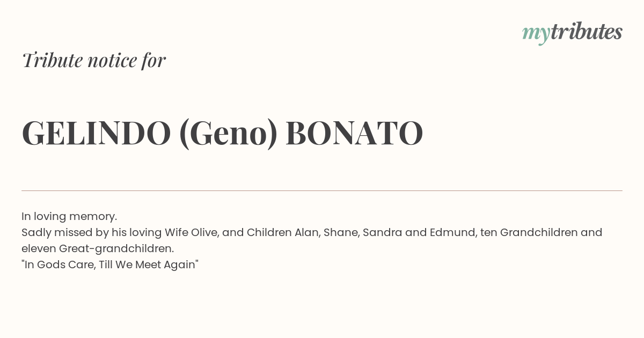This screenshot has width=644, height=338.
Task: Click the name "Edmund" in the notice
Action: tap(452, 232)
